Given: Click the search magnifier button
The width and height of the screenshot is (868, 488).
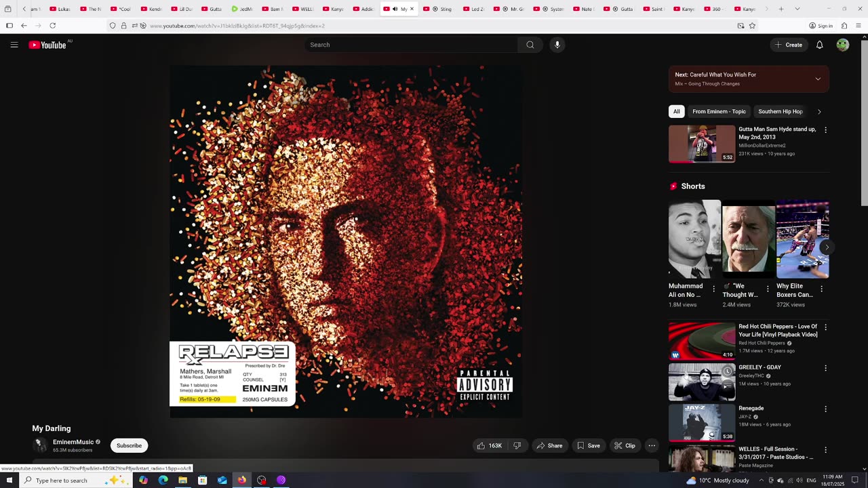Looking at the screenshot, I should [x=530, y=45].
